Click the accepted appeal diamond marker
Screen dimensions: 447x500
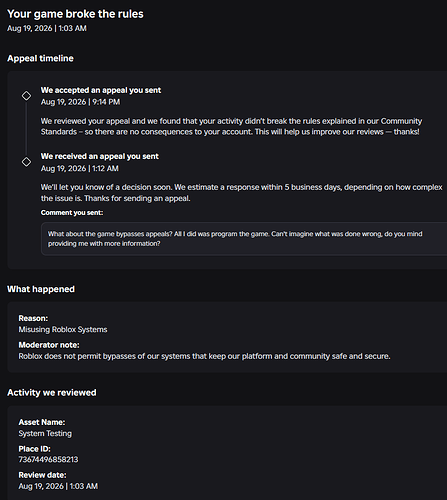pos(26,96)
